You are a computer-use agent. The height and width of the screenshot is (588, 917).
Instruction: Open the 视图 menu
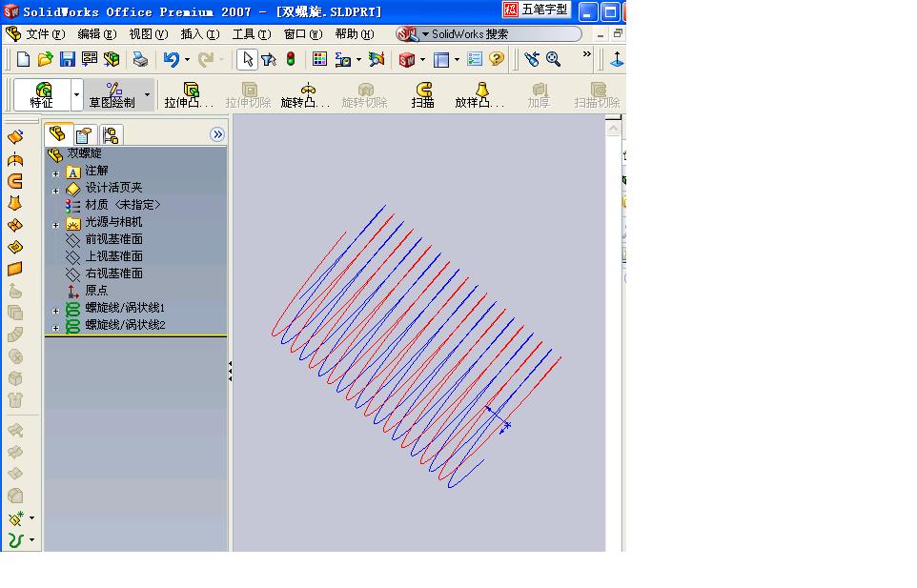click(149, 34)
